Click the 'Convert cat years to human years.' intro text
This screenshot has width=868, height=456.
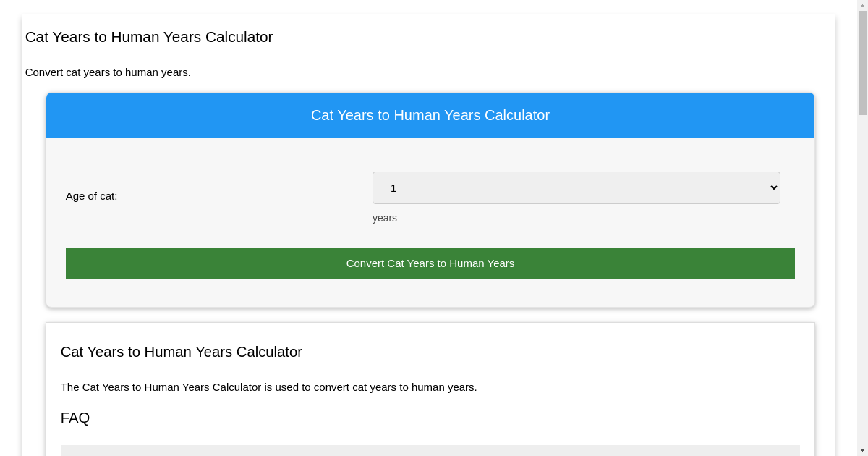[x=108, y=72]
